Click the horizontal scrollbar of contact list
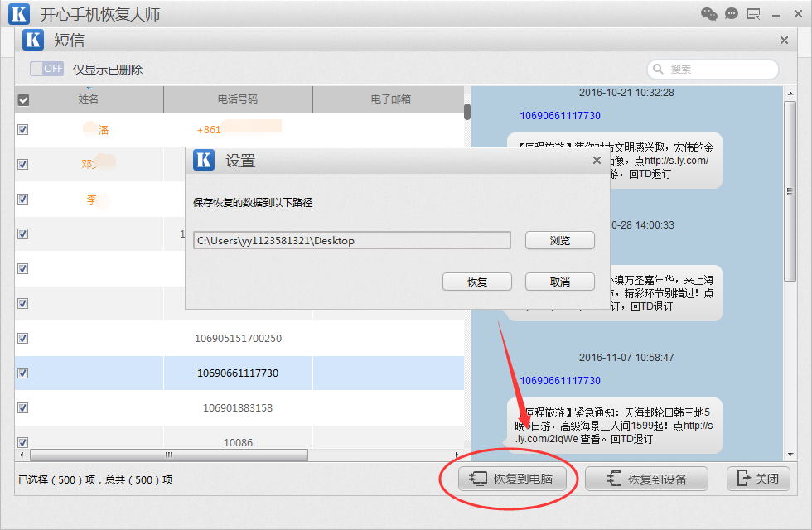The width and height of the screenshot is (812, 530). point(169,455)
